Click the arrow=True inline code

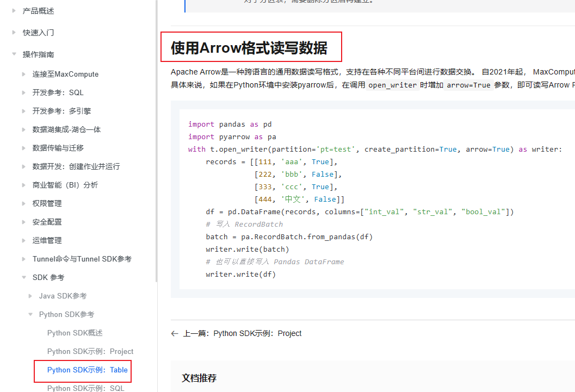tap(468, 85)
